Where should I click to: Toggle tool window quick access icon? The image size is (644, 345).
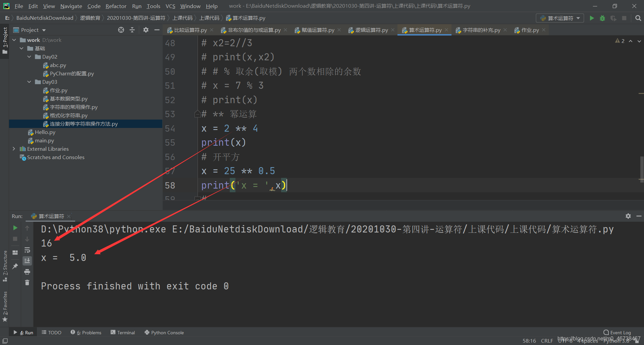[5, 341]
